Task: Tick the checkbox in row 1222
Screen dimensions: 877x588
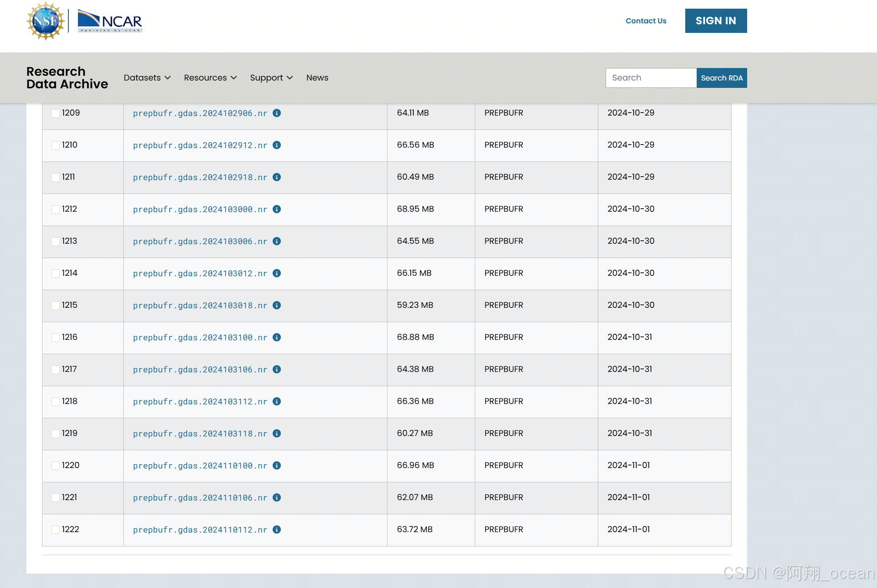Action: coord(55,530)
